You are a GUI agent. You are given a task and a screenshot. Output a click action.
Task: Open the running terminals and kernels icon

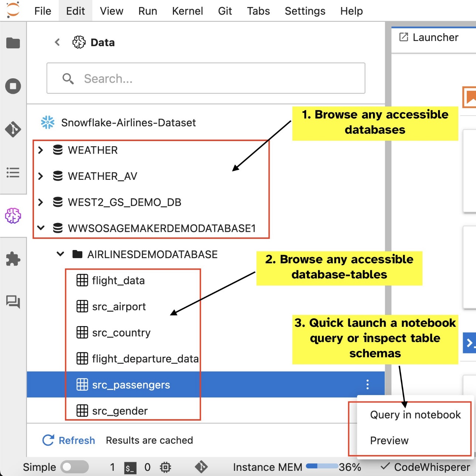13,86
